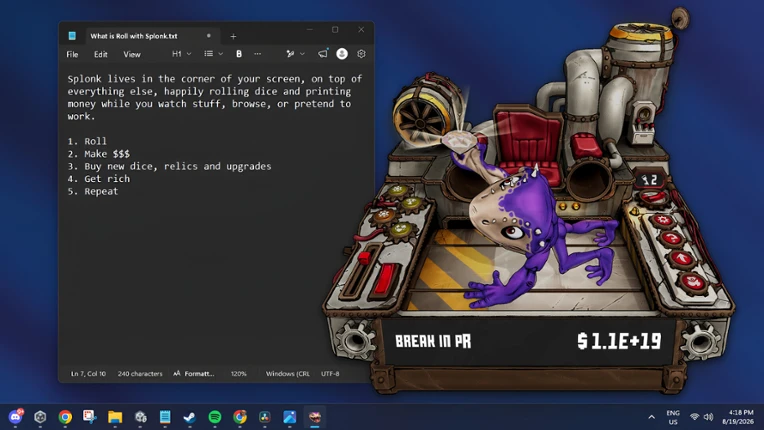The height and width of the screenshot is (430, 764).
Task: Click the red lever switch under the dice counter
Action: tap(653, 197)
